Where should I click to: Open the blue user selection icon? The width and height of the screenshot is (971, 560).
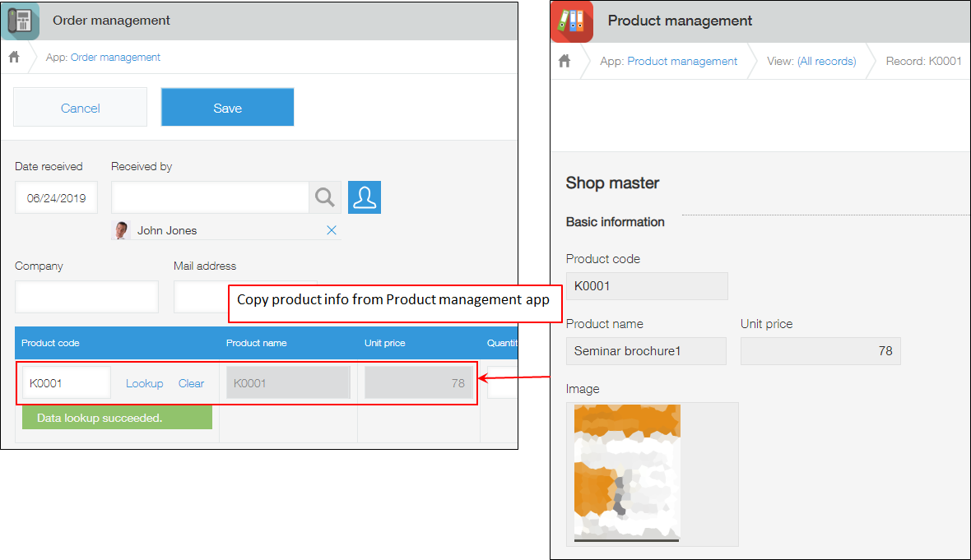pos(364,197)
